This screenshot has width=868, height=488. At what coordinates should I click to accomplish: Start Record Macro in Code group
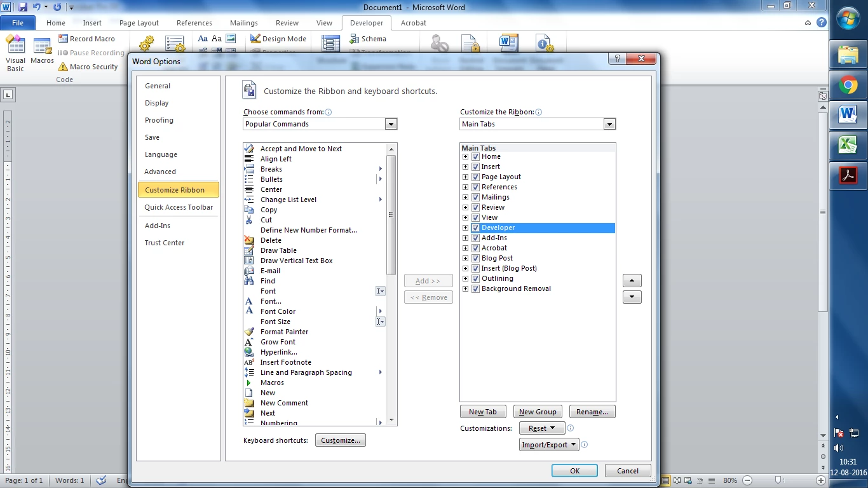click(x=86, y=39)
